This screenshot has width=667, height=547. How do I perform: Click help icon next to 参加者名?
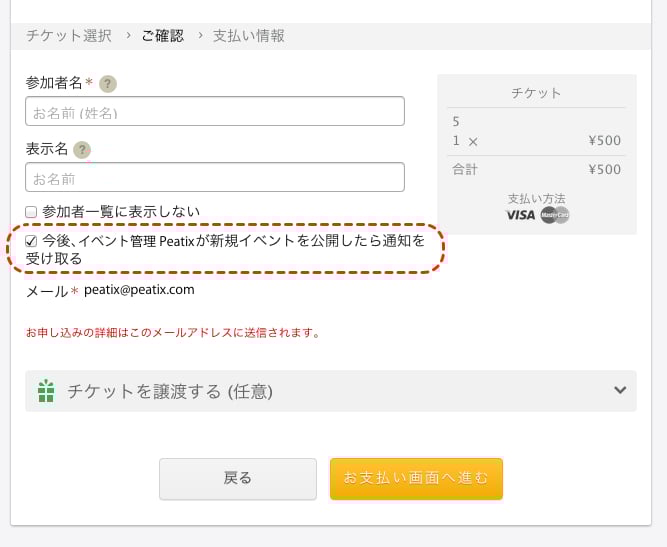click(x=108, y=84)
